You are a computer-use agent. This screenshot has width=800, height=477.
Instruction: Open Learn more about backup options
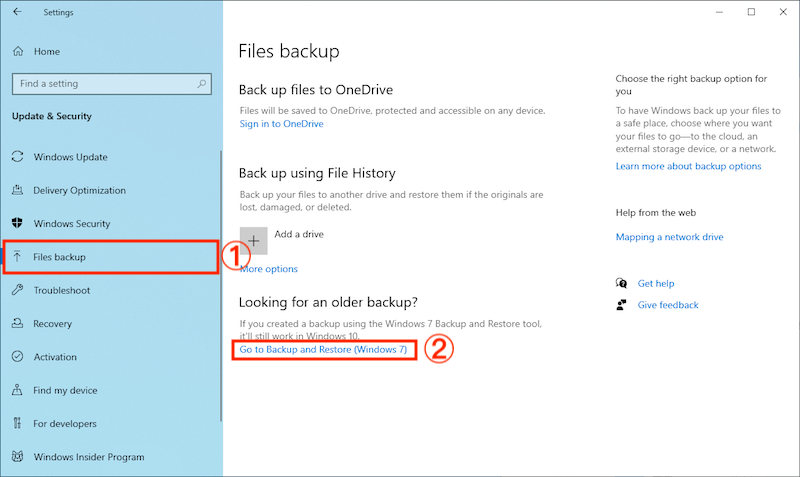point(688,166)
